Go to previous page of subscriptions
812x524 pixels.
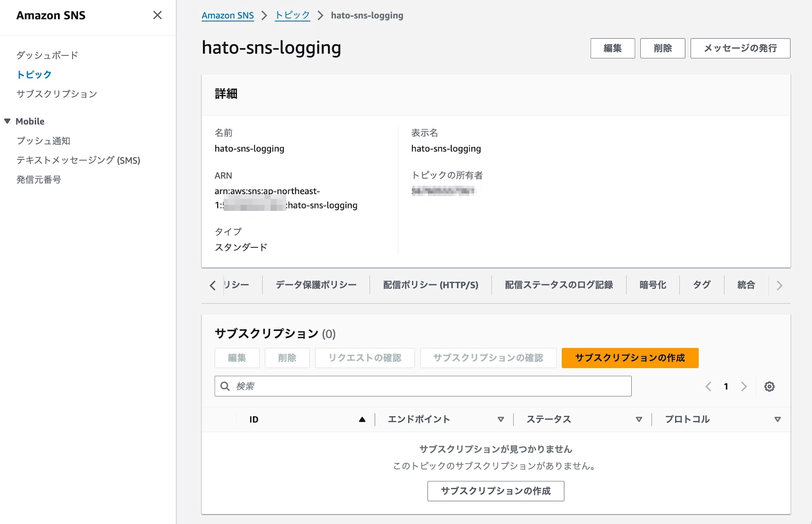(x=708, y=386)
